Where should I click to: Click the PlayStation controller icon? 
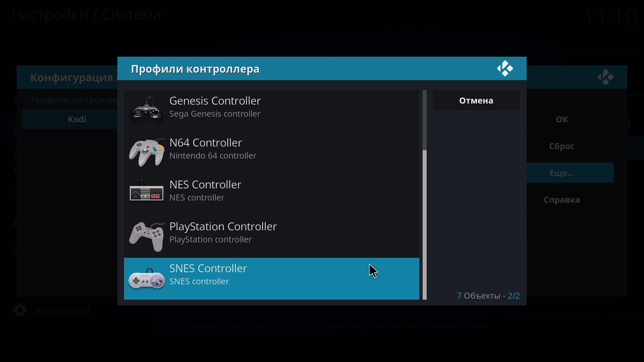pos(147,236)
